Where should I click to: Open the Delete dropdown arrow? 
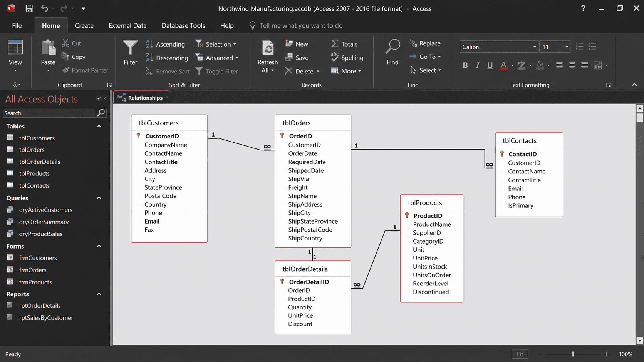[318, 71]
